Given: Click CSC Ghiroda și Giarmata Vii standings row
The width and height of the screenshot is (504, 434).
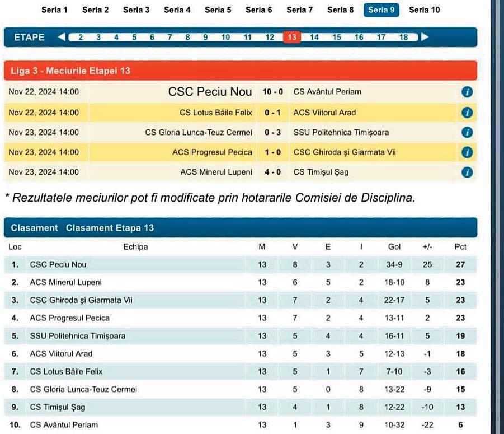Looking at the screenshot, I should (x=241, y=300).
